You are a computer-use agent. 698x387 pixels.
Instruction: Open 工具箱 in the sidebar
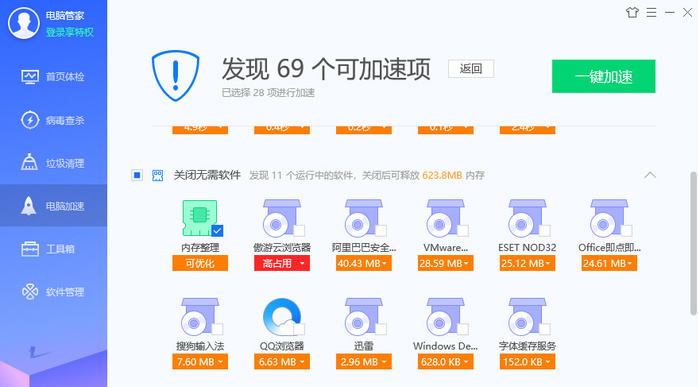coord(53,248)
